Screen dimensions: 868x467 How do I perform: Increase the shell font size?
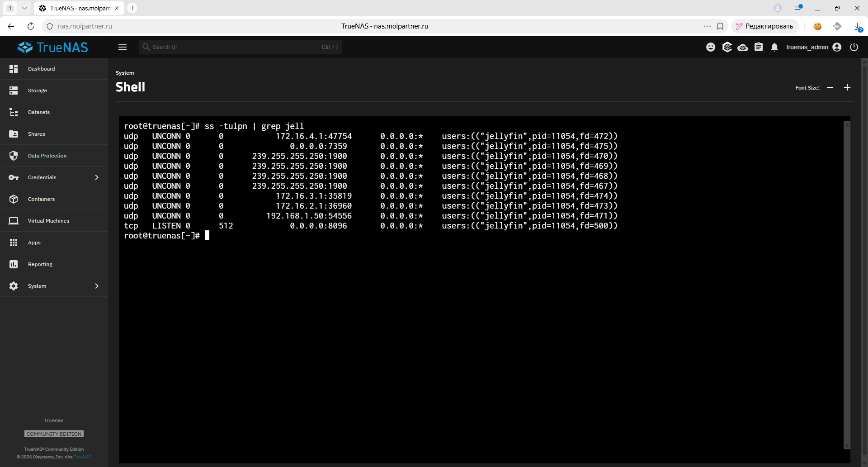(847, 87)
